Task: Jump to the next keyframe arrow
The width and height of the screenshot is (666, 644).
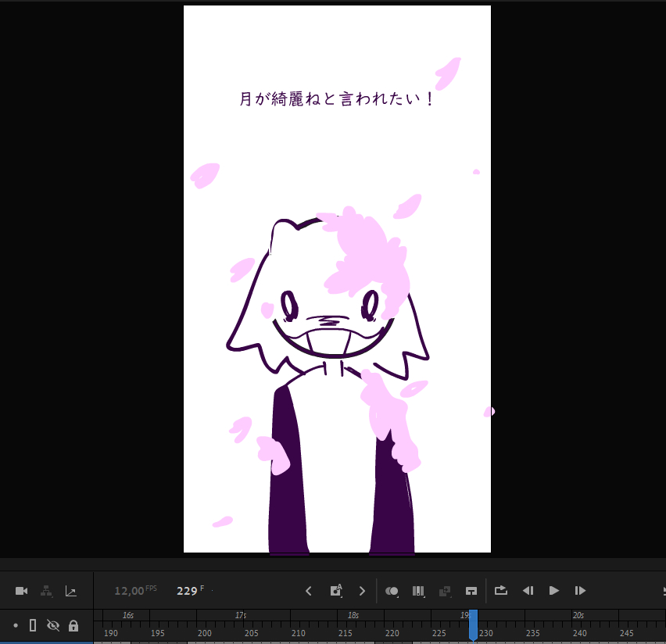Action: pos(362,591)
